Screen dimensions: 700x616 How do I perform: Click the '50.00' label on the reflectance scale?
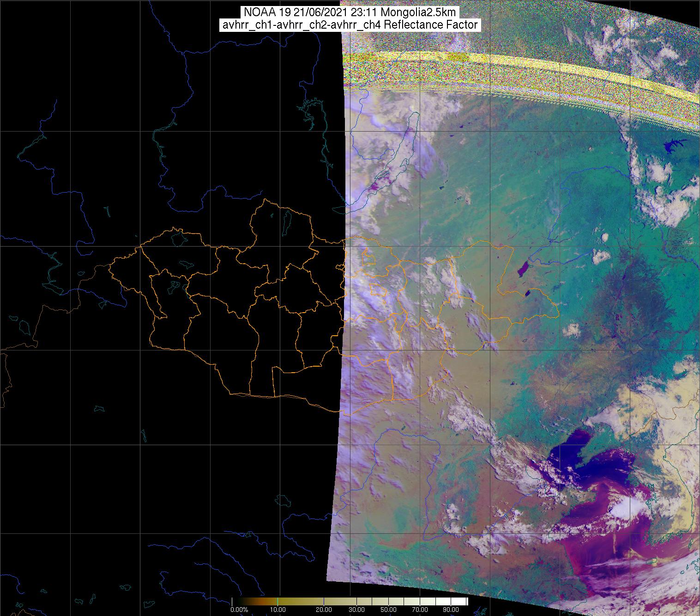click(x=389, y=610)
